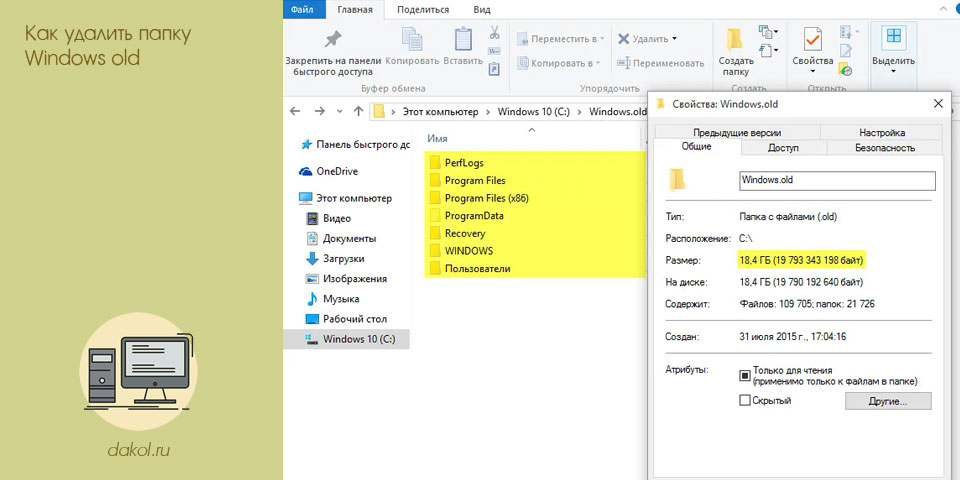The height and width of the screenshot is (480, 960).
Task: Open Безопасность properties tab
Action: (885, 148)
